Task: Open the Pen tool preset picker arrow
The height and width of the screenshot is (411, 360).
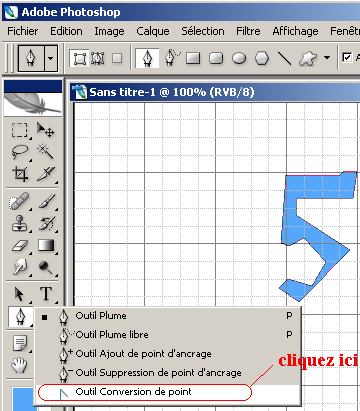Action: 50,58
